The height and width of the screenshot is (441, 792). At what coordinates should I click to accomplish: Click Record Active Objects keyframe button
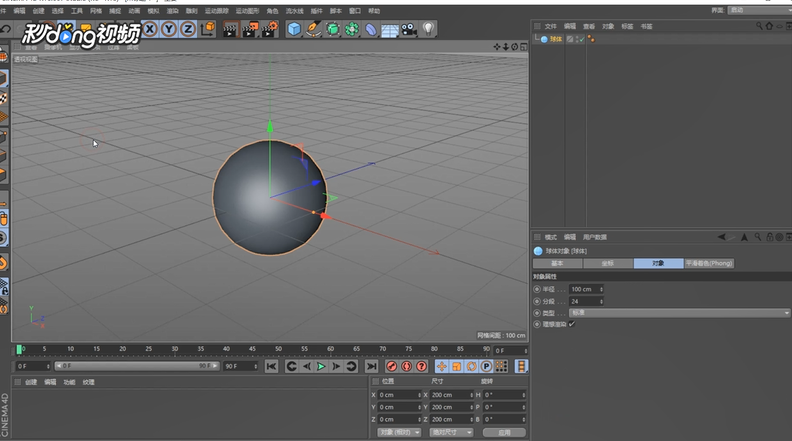pyautogui.click(x=391, y=366)
